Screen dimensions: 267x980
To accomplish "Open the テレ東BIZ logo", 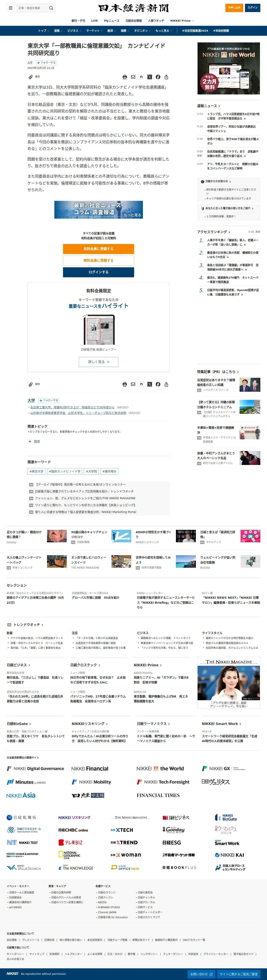I will pos(70,843).
